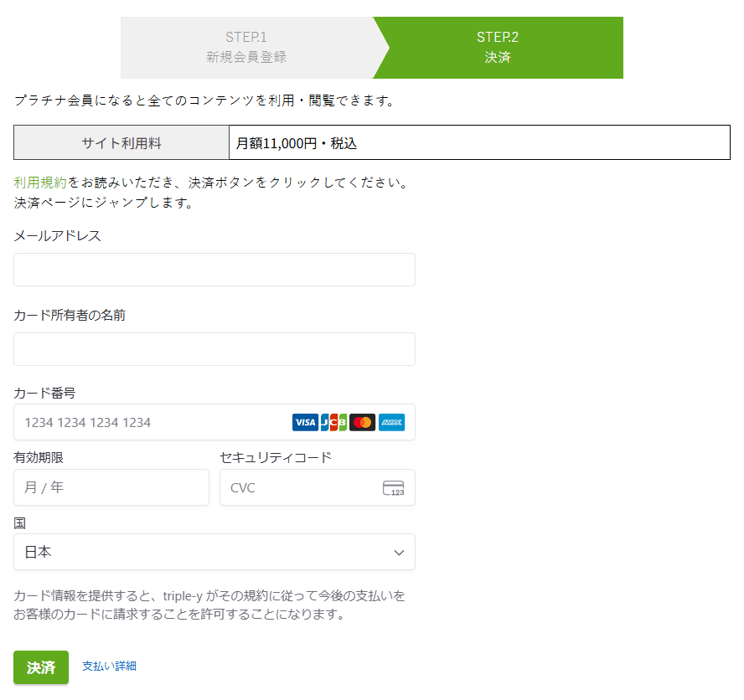Screen dimensions: 744x700
Task: Focus the セキュリティコード CVC field
Action: 318,487
